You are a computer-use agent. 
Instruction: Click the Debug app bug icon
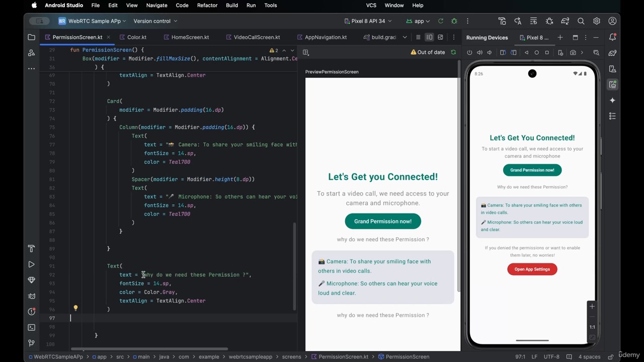(x=454, y=21)
